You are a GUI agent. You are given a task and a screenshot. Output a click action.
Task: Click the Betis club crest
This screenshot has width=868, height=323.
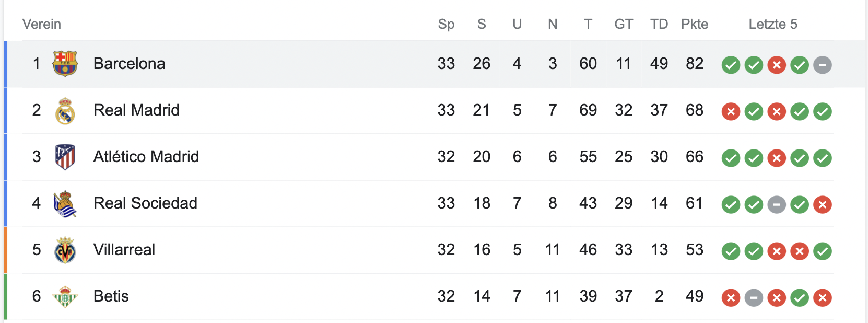point(65,296)
